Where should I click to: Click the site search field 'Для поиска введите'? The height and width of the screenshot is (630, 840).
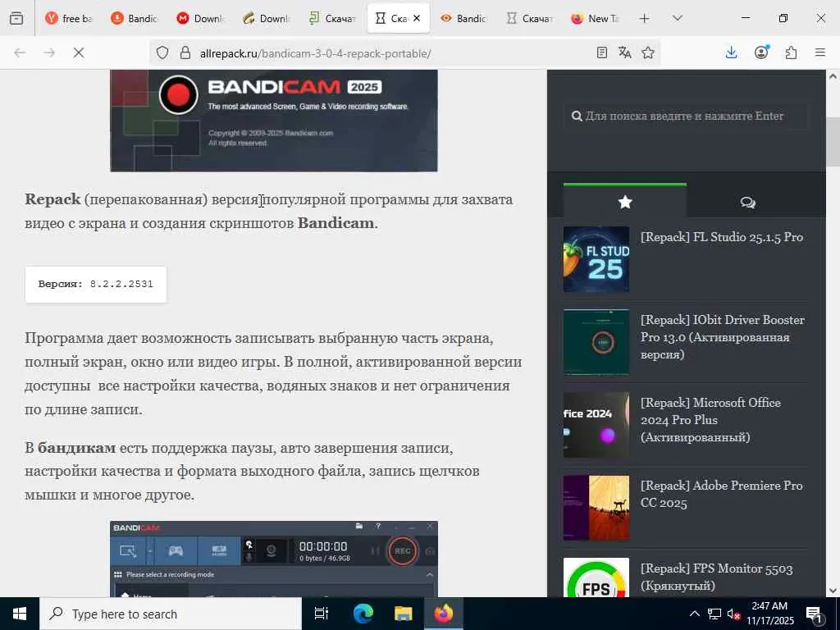(x=686, y=116)
